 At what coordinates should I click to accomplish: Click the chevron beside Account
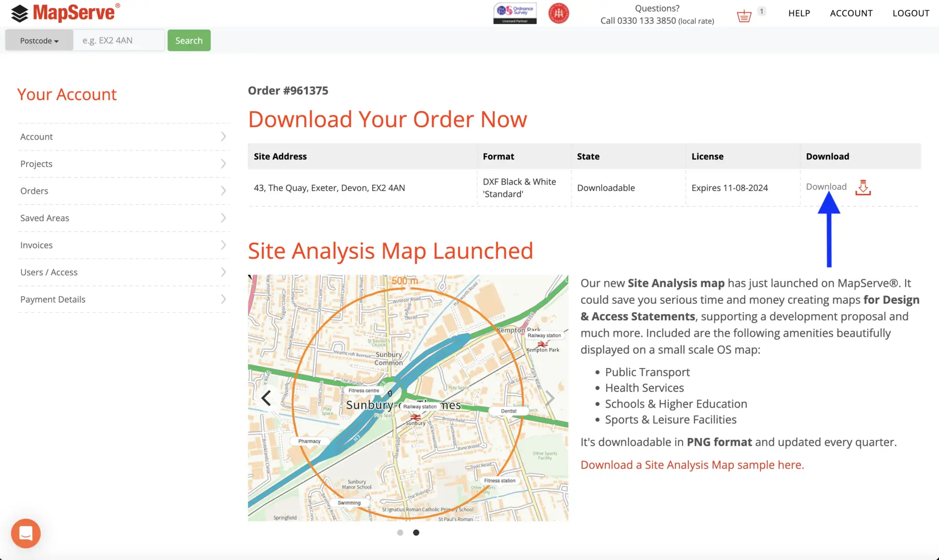[223, 137]
